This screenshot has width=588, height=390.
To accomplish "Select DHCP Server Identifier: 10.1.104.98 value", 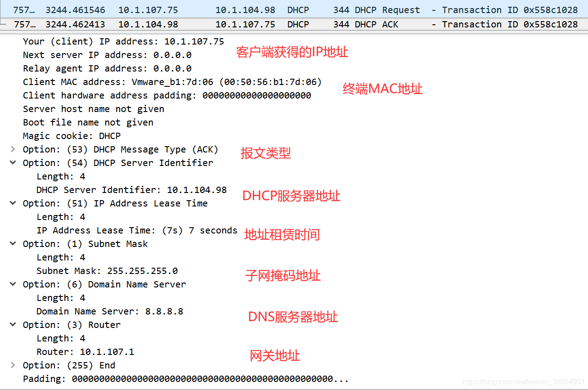I will [x=132, y=190].
